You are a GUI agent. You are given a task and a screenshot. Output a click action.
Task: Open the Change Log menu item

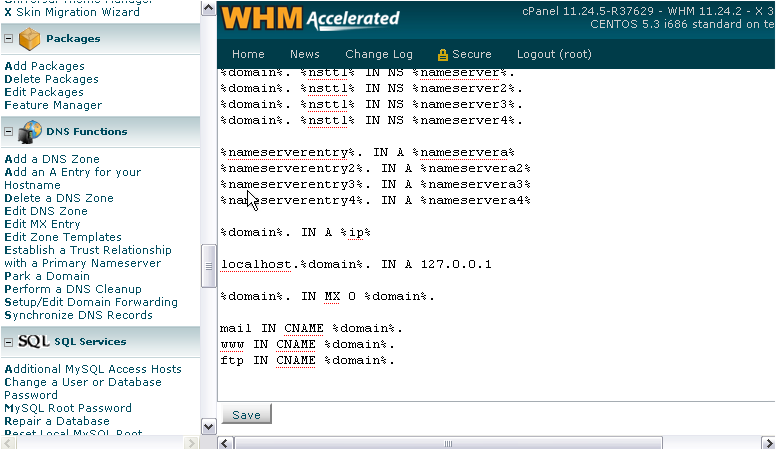click(x=379, y=54)
